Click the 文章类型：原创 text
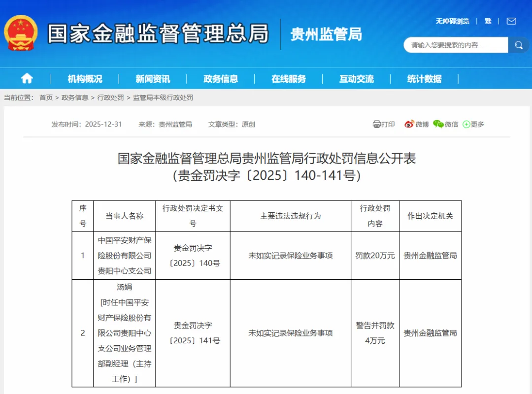Screen dimensions: 532x394 232,124
